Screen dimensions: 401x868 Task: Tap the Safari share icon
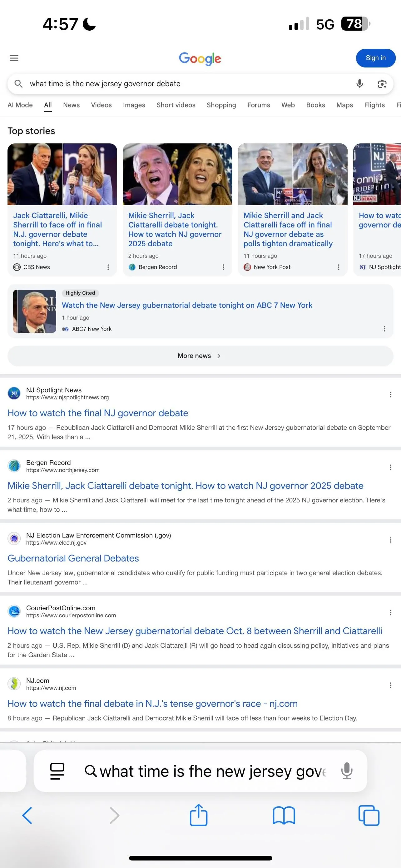click(x=198, y=816)
